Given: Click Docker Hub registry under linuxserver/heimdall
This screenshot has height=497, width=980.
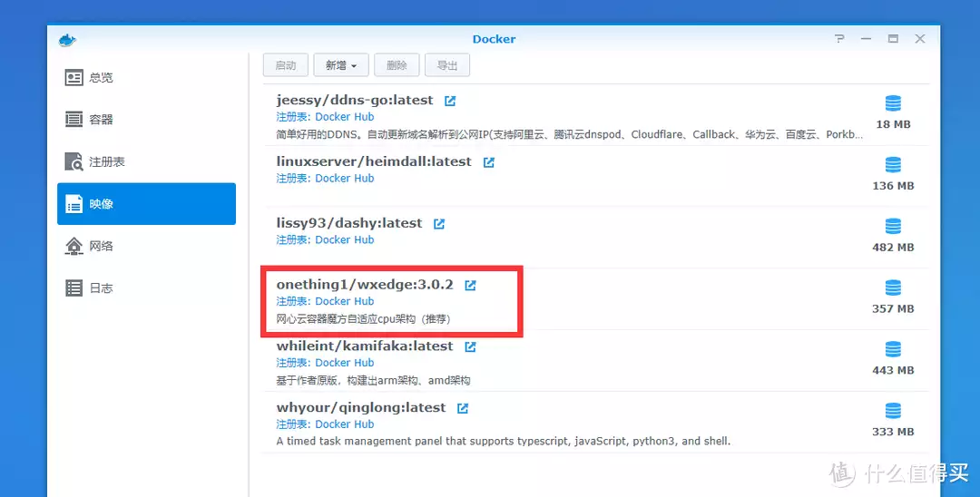Looking at the screenshot, I should [345, 179].
